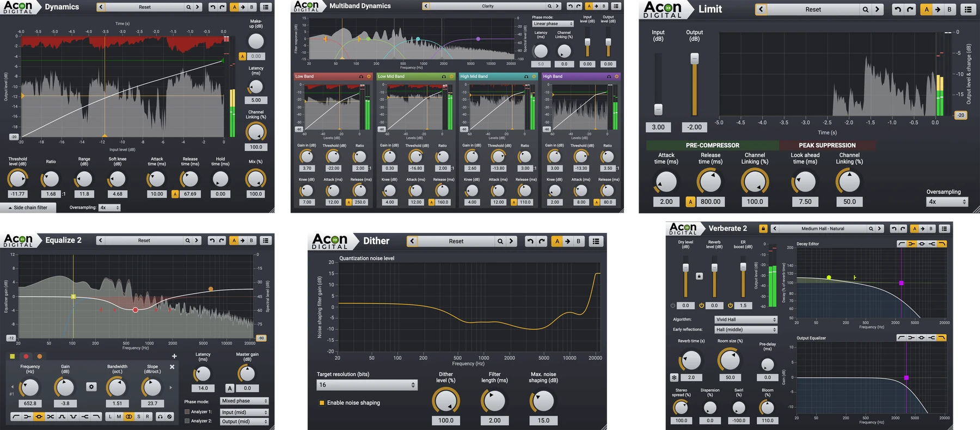980x430 pixels.
Task: Toggle Dry level power button in Verberate
Action: click(x=672, y=305)
